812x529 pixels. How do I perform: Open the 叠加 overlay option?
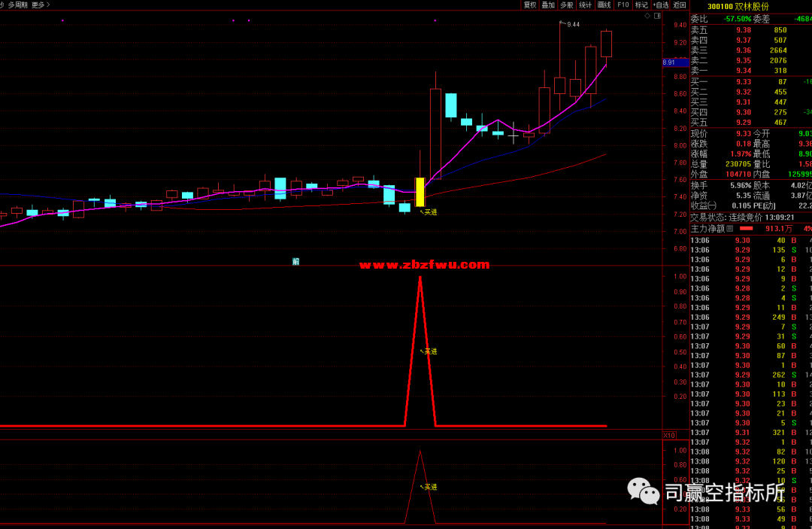548,5
